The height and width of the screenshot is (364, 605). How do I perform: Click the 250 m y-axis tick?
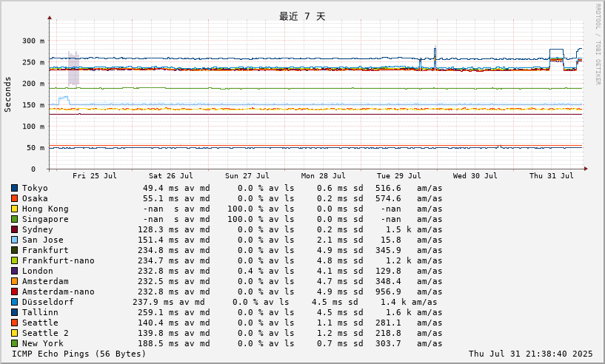pyautogui.click(x=33, y=62)
